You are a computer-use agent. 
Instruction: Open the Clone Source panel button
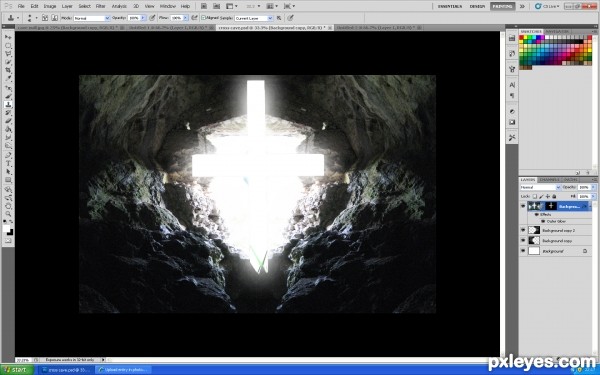pyautogui.click(x=54, y=18)
